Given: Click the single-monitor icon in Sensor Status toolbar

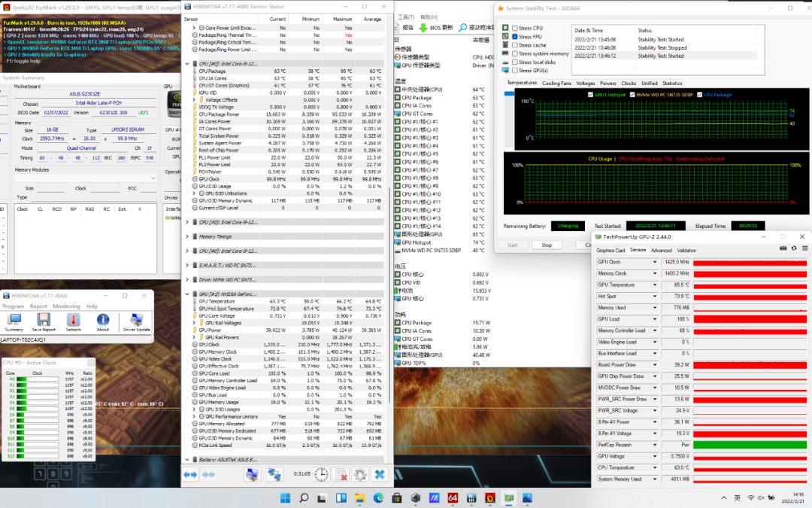Looking at the screenshot, I should point(252,474).
